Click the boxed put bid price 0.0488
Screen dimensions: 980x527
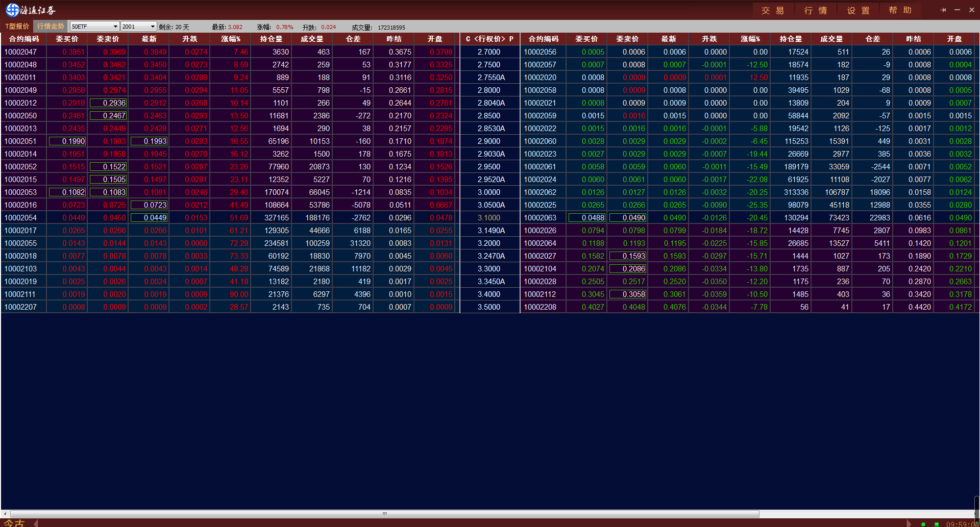click(x=587, y=218)
